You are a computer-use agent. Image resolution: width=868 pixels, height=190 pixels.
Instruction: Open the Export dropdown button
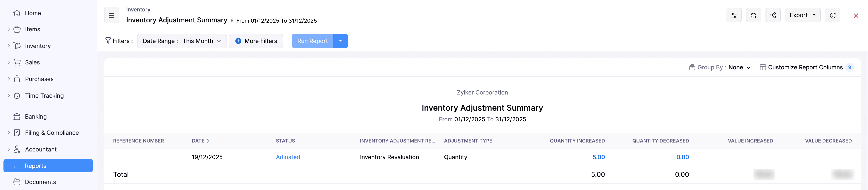[802, 15]
